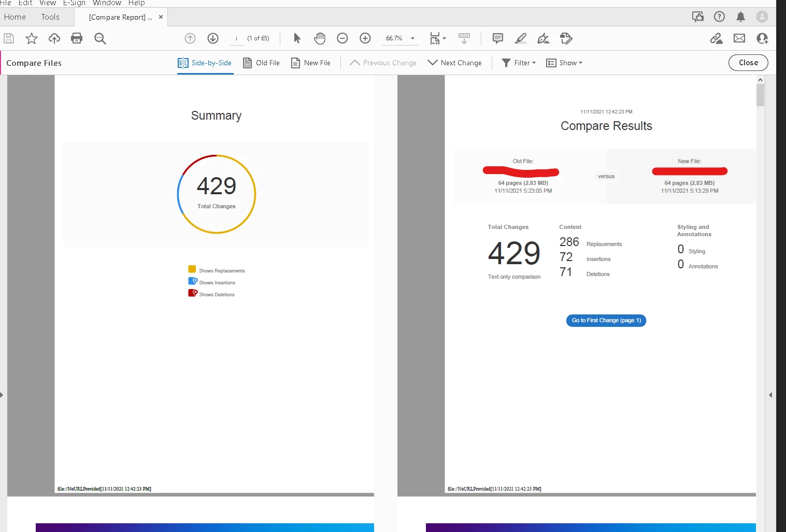The height and width of the screenshot is (532, 786).
Task: Click the page number input field
Action: pos(236,38)
